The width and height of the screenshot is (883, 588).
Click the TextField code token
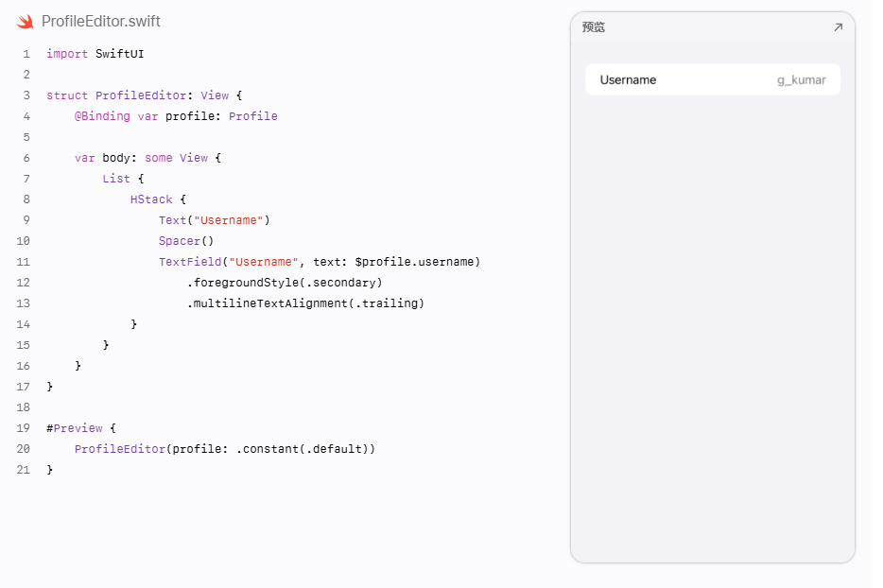pyautogui.click(x=190, y=262)
